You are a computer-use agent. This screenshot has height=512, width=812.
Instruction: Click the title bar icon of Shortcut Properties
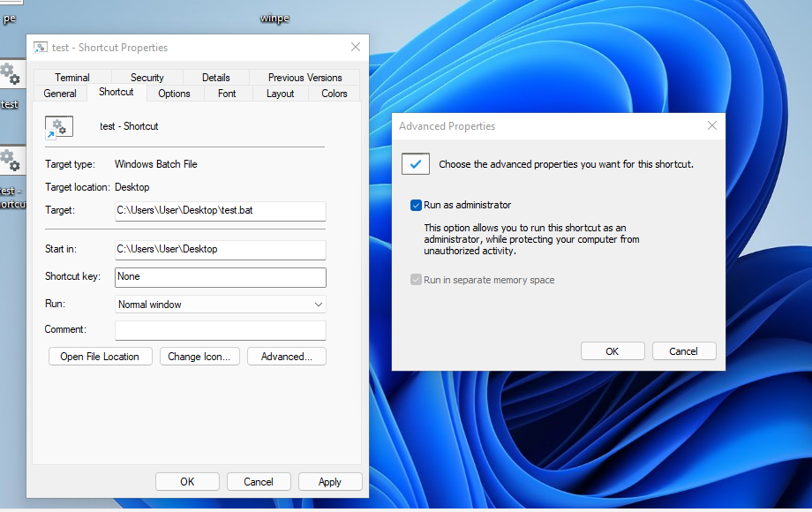pyautogui.click(x=41, y=48)
